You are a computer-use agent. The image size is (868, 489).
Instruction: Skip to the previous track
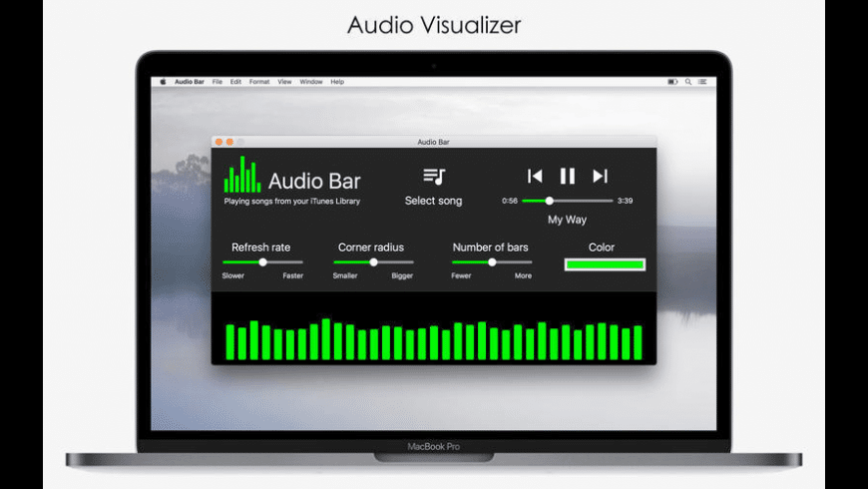535,176
